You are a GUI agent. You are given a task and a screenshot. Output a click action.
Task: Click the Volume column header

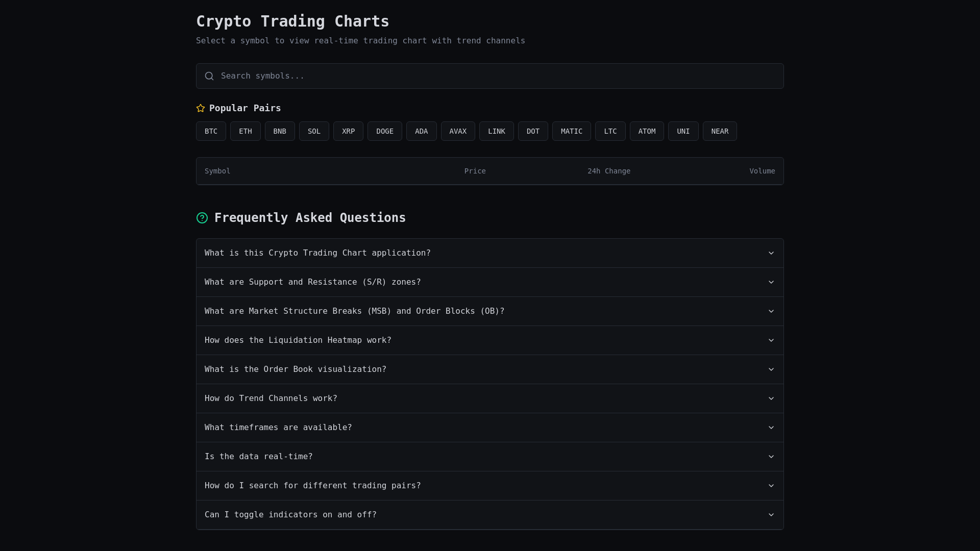(762, 171)
